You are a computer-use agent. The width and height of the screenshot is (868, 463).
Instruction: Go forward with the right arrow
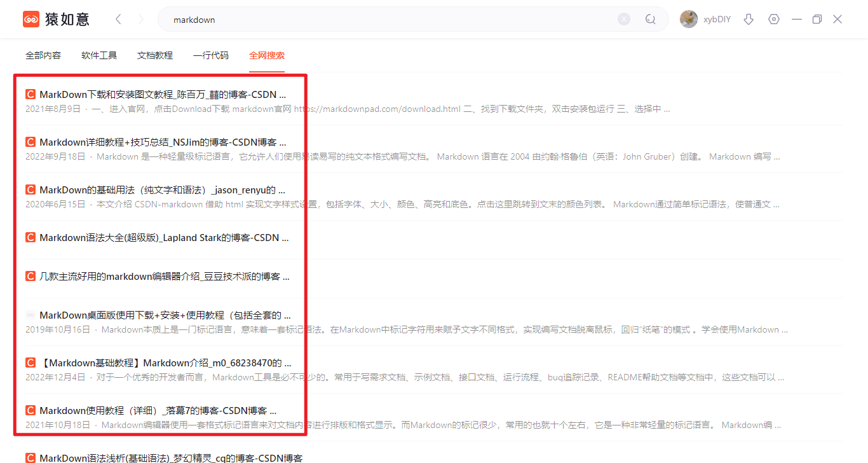[140, 19]
